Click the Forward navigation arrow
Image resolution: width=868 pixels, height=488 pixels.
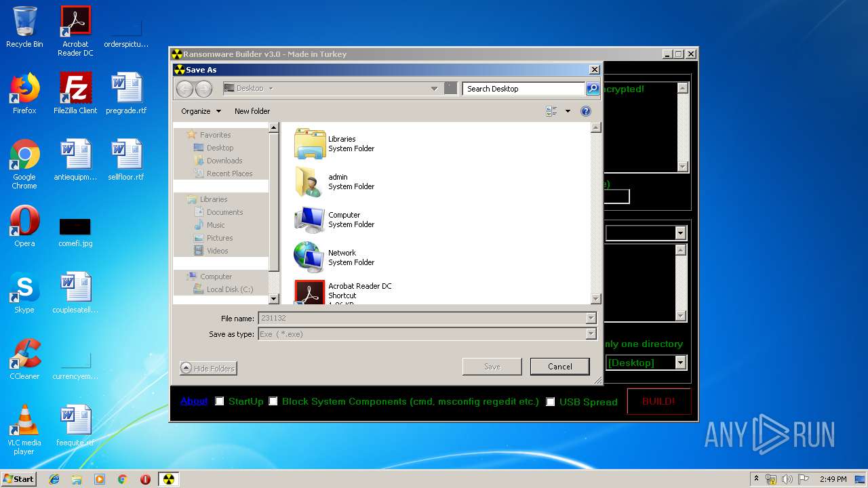(203, 89)
